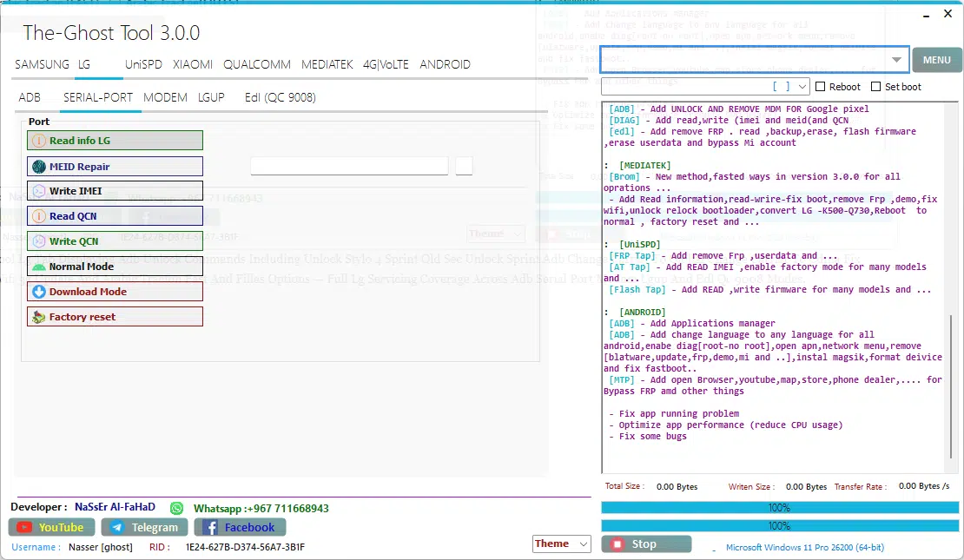Click the developer name NaSsEr Al-FaHaD
The width and height of the screenshot is (964, 560).
pyautogui.click(x=115, y=507)
